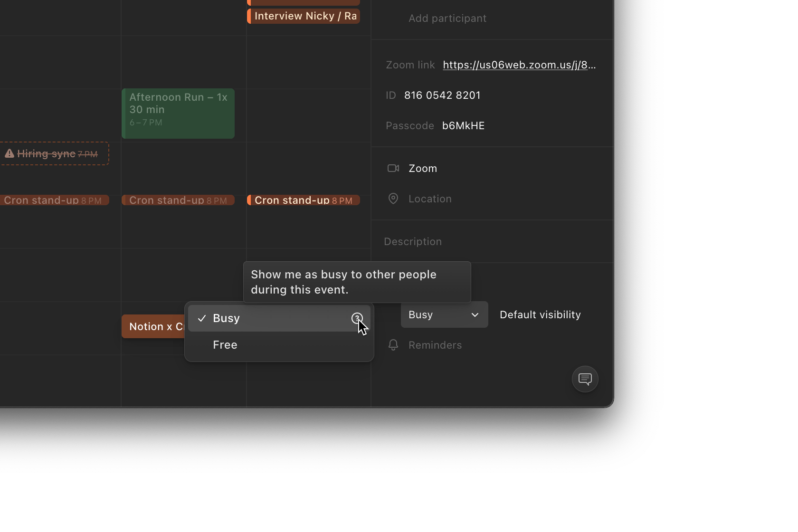Click the warning icon on Hiring sync

click(9, 153)
